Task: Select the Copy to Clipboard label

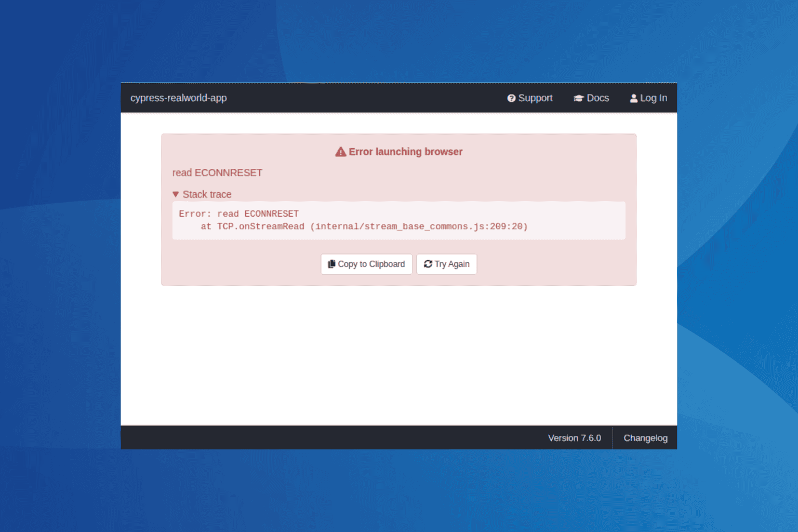Action: (x=371, y=264)
